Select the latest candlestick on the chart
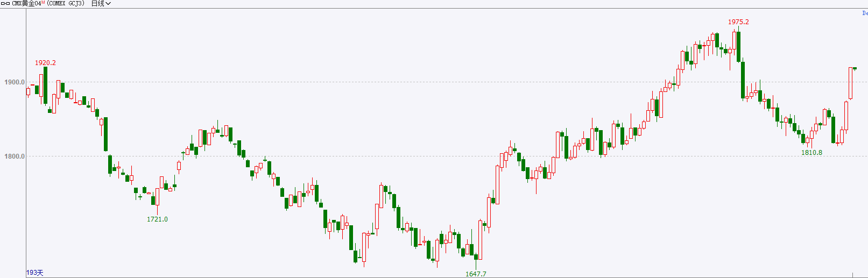The height and width of the screenshot is (278, 868). 855,68
